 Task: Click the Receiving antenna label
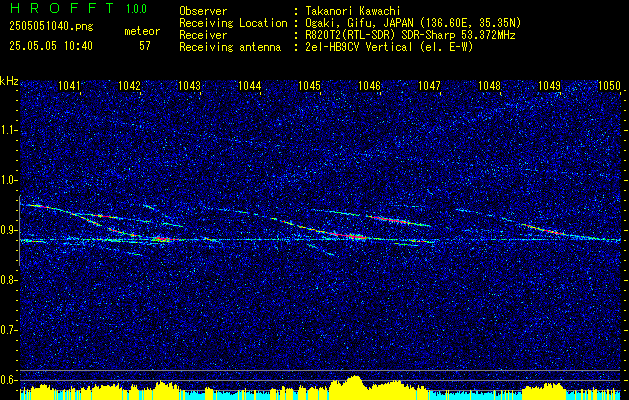pyautogui.click(x=230, y=47)
